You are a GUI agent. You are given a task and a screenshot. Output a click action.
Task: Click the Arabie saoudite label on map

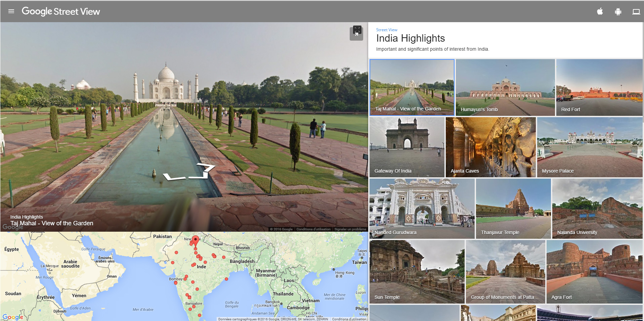click(x=71, y=264)
